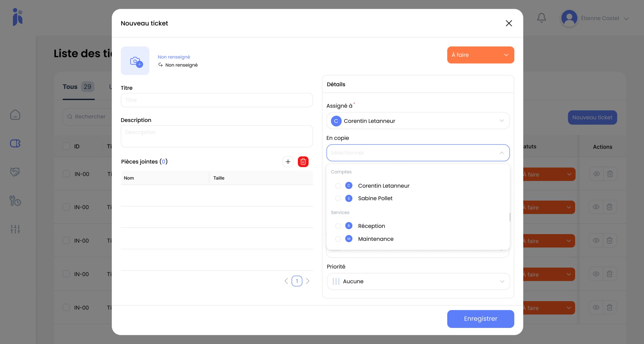Click the Non renseigné blue link
644x344 pixels.
tap(174, 57)
